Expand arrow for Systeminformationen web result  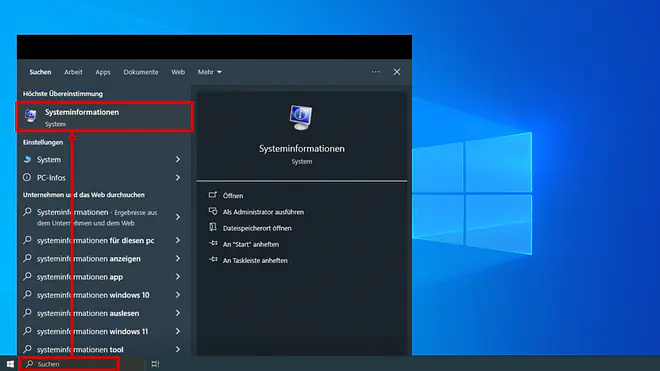coord(178,217)
